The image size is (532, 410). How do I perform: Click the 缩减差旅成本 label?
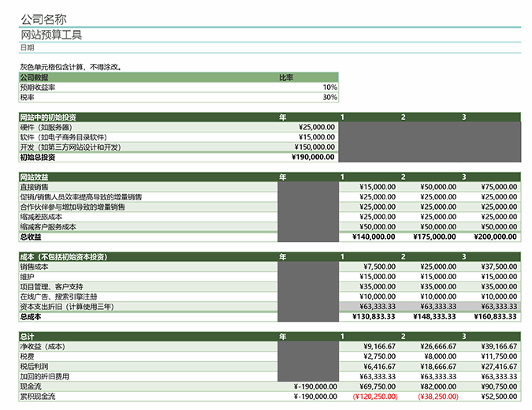click(42, 217)
